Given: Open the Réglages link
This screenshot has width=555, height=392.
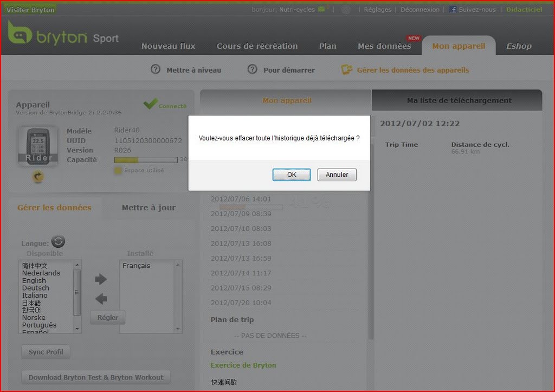Looking at the screenshot, I should tap(378, 10).
